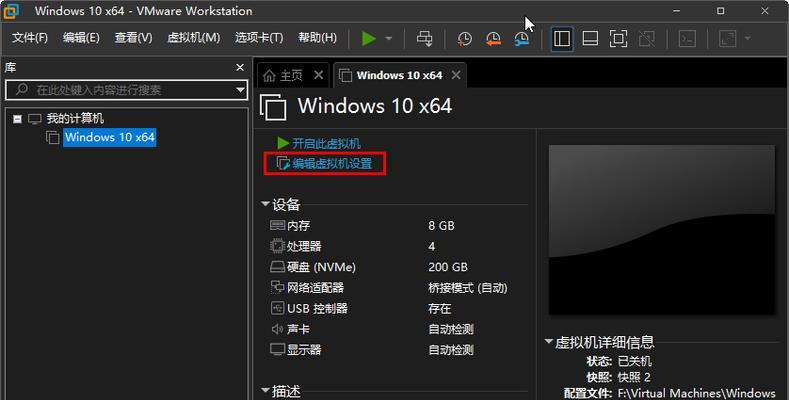This screenshot has width=789, height=400.
Task: Take a snapshot with the clock-plus icon
Action: (x=464, y=39)
